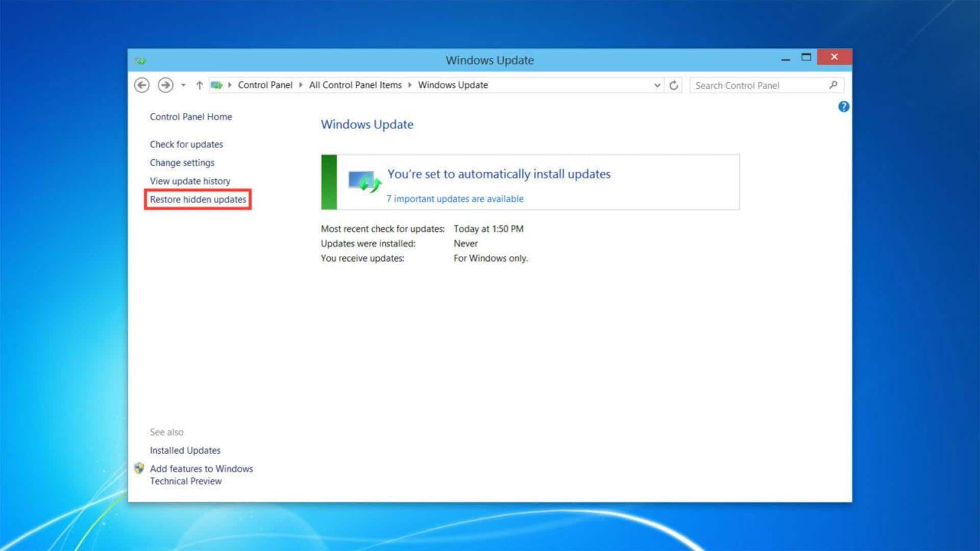Image resolution: width=980 pixels, height=551 pixels.
Task: Open Installed Updates under See also
Action: click(x=185, y=450)
